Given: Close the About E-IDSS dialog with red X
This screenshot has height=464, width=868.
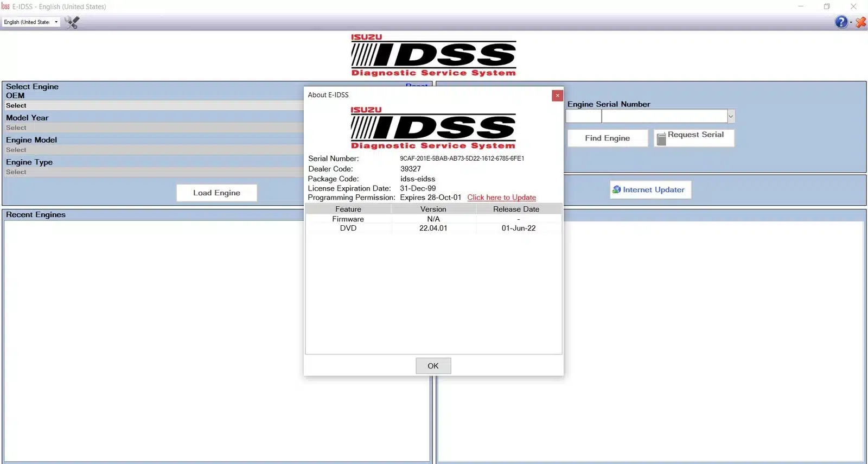Looking at the screenshot, I should (557, 96).
